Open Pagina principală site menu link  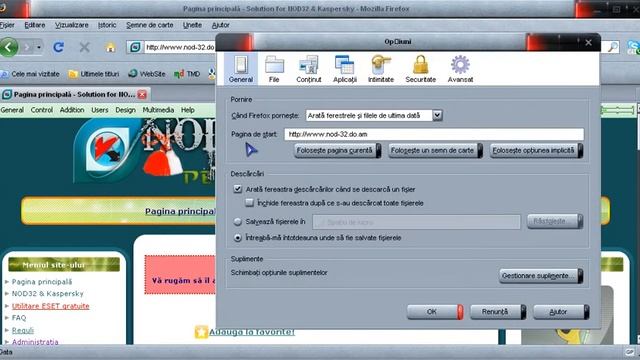(42, 282)
